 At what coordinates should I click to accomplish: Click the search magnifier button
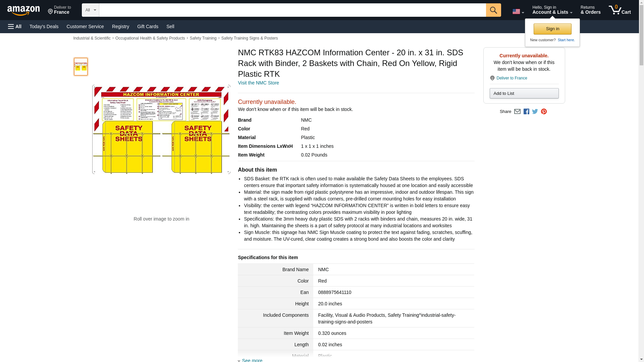click(x=493, y=10)
